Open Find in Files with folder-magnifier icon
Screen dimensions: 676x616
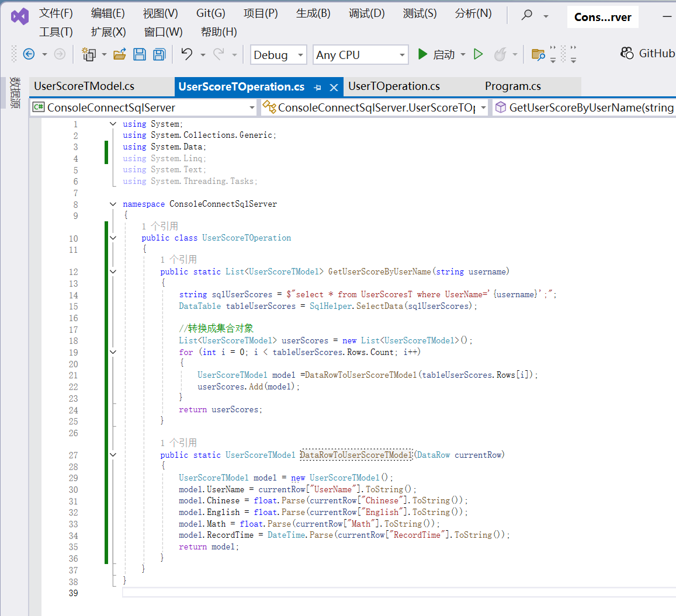538,54
